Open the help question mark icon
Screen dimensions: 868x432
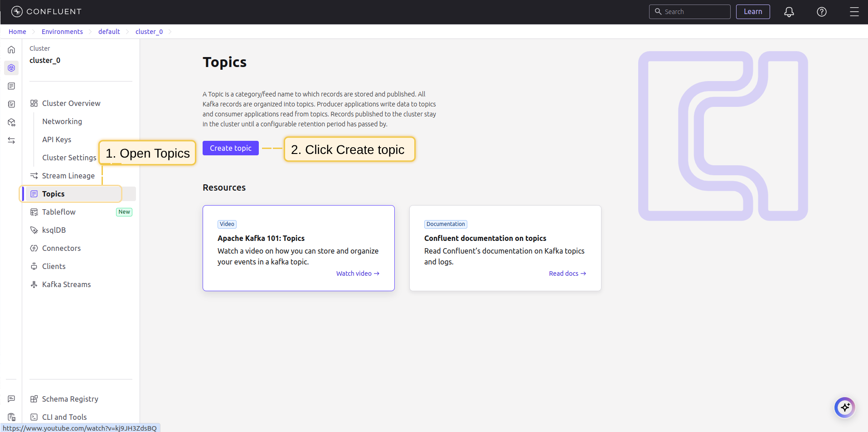821,12
